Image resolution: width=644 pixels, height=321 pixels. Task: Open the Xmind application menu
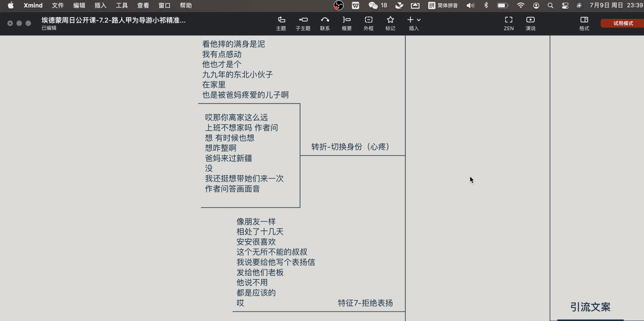coord(33,5)
